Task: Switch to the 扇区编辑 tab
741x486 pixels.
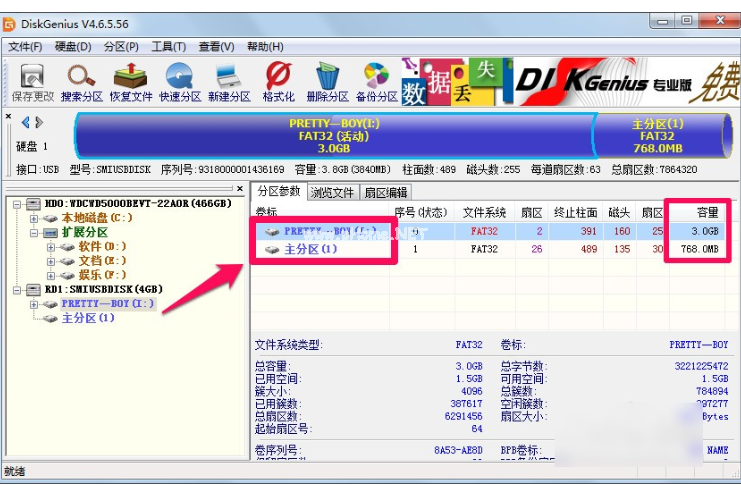Action: (x=384, y=192)
